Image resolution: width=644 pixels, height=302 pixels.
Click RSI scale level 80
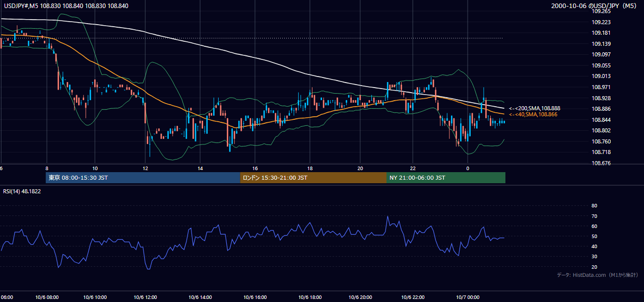tap(594, 206)
